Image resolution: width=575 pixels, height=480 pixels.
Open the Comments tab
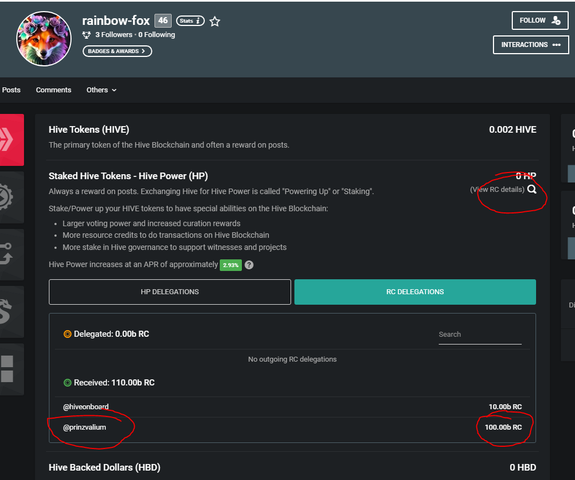pos(54,90)
